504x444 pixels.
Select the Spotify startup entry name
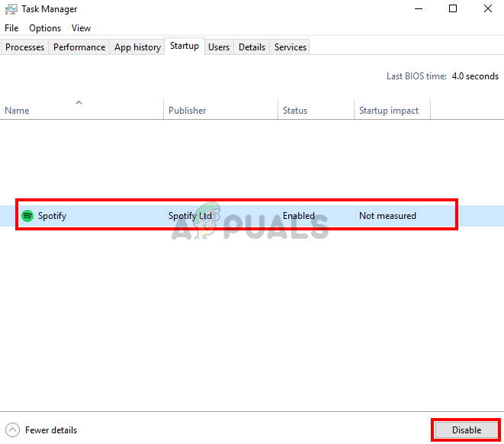52,216
